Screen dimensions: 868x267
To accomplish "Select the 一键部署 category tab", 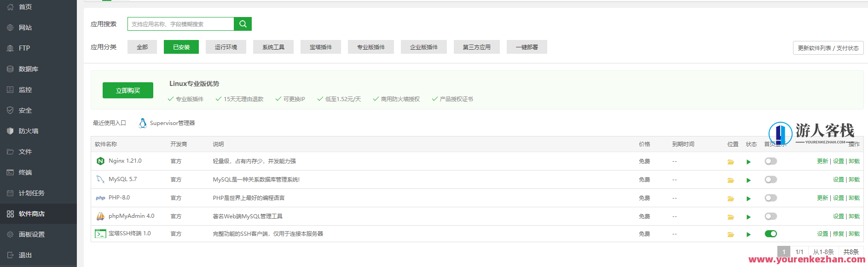I will [x=527, y=47].
